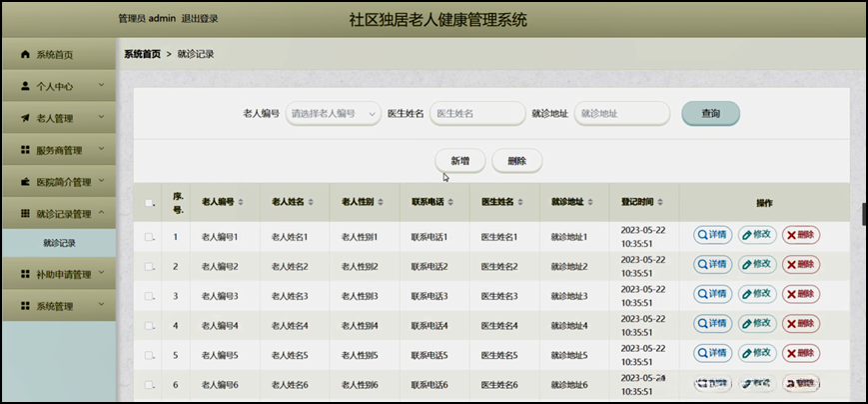This screenshot has width=868, height=404.
Task: Sort by 登记时间 column arrows
Action: pyautogui.click(x=660, y=203)
